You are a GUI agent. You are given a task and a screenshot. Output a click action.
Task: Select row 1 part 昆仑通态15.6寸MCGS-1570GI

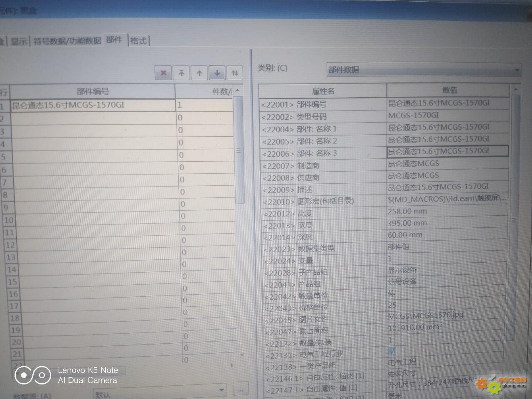(93, 105)
